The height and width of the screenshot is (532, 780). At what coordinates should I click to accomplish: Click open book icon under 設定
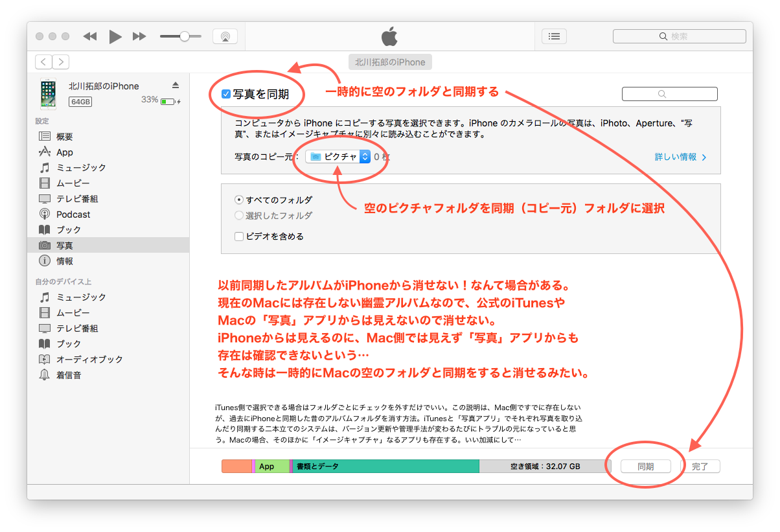tap(45, 230)
